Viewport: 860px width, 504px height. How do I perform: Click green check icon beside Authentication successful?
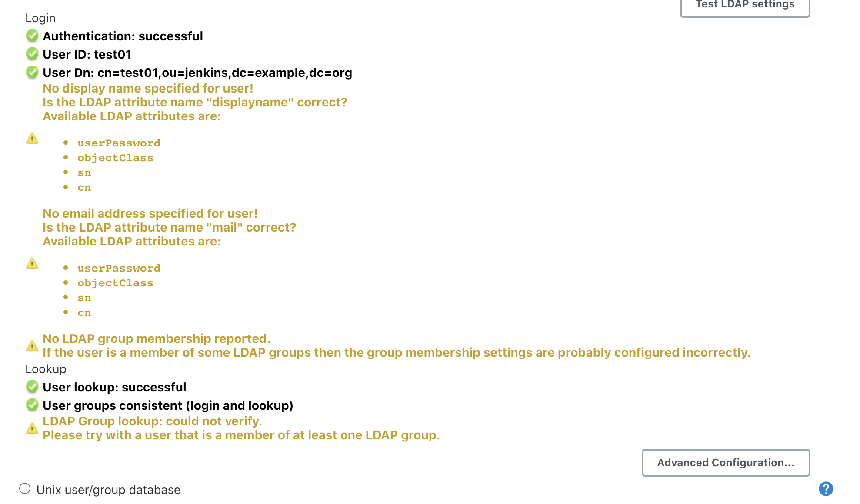tap(32, 36)
